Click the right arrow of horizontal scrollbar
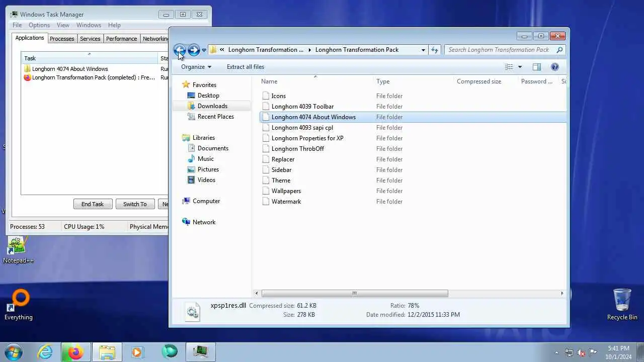This screenshot has height=362, width=644. click(x=562, y=293)
